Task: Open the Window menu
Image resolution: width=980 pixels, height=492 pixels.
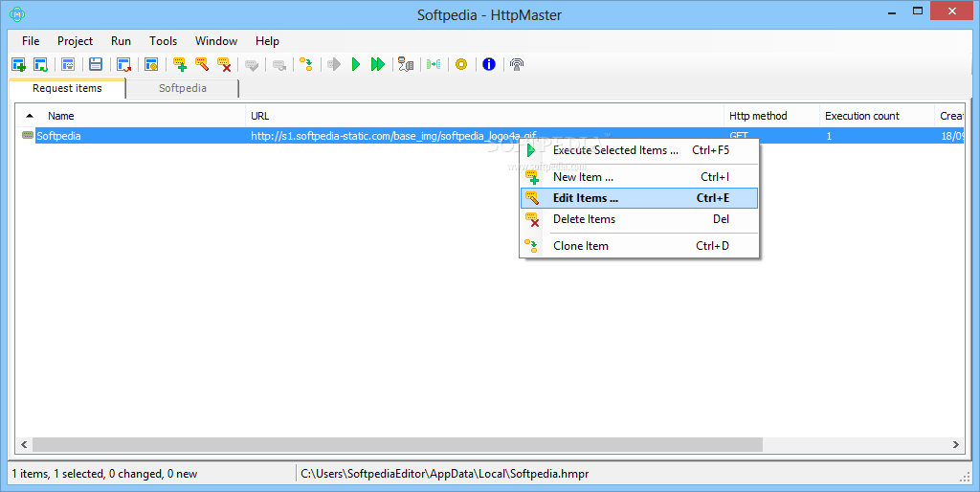Action: click(216, 41)
